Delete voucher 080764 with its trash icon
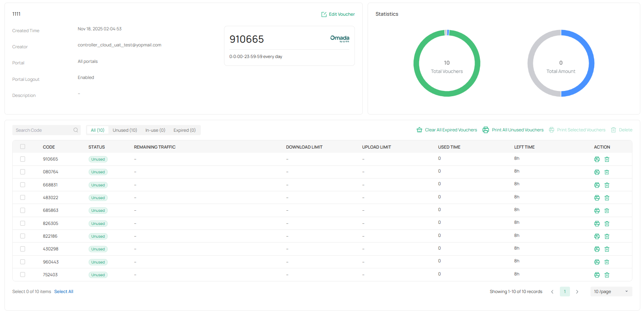Viewport: 644px width, 314px height. pos(607,172)
